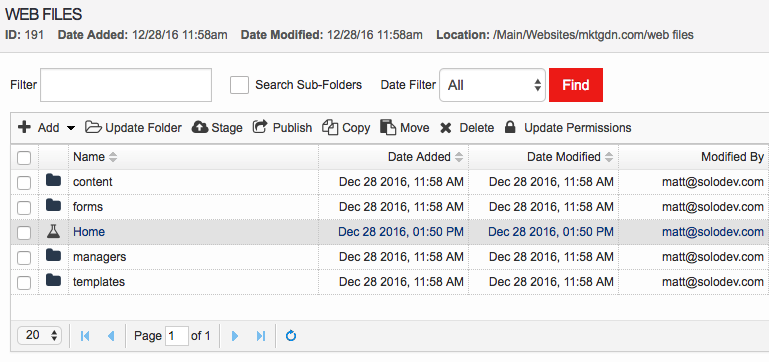769x362 pixels.
Task: Click the WEB FILES heading
Action: pos(44,14)
